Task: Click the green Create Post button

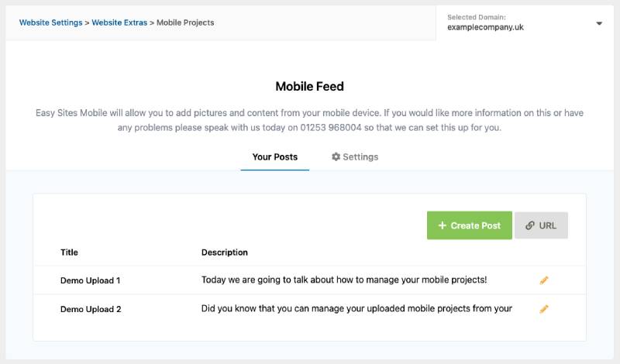Action: tap(470, 225)
